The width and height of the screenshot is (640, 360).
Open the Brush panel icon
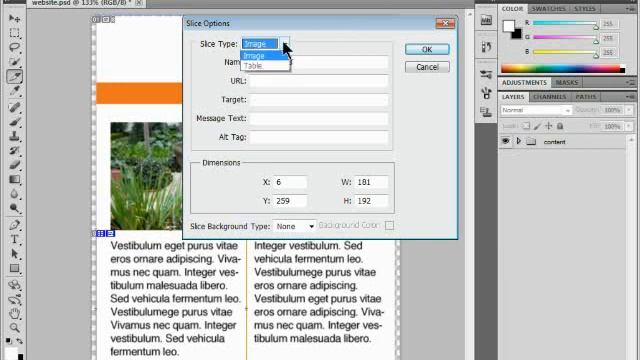click(x=486, y=93)
